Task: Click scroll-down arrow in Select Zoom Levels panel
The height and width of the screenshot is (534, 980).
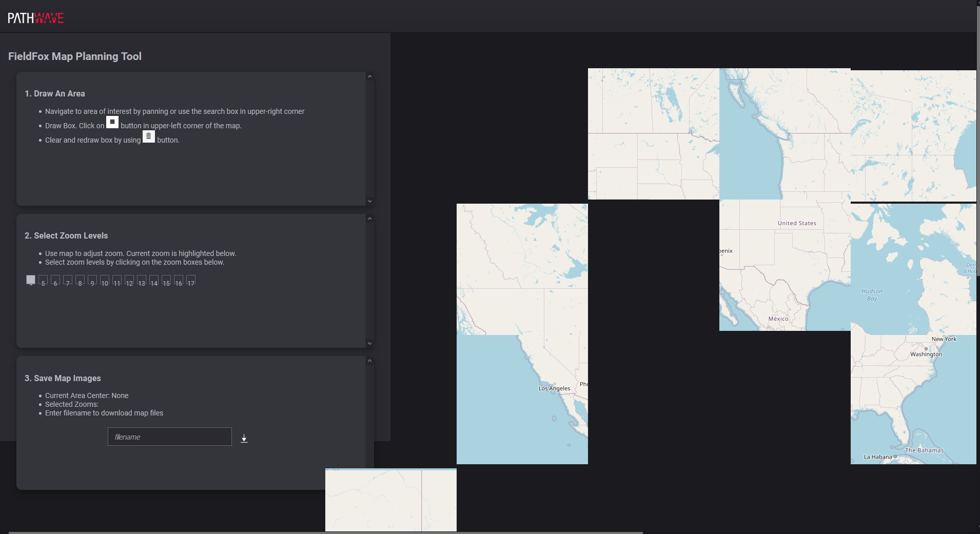Action: 369,343
